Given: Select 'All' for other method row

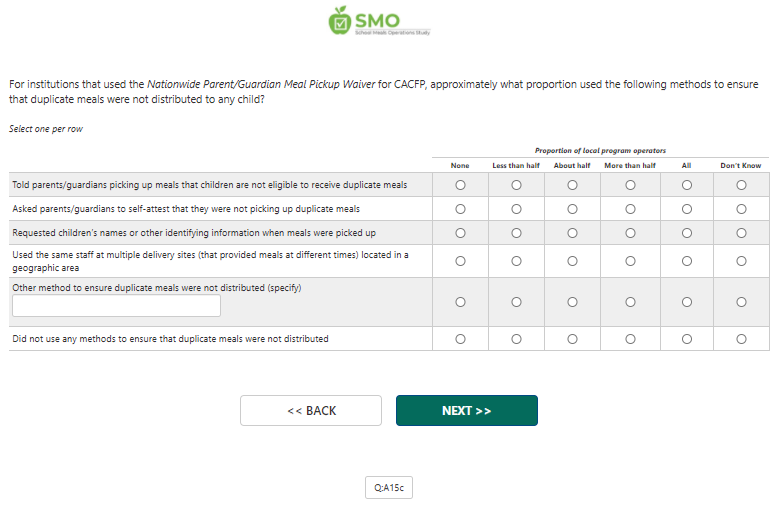Looking at the screenshot, I should (x=686, y=302).
